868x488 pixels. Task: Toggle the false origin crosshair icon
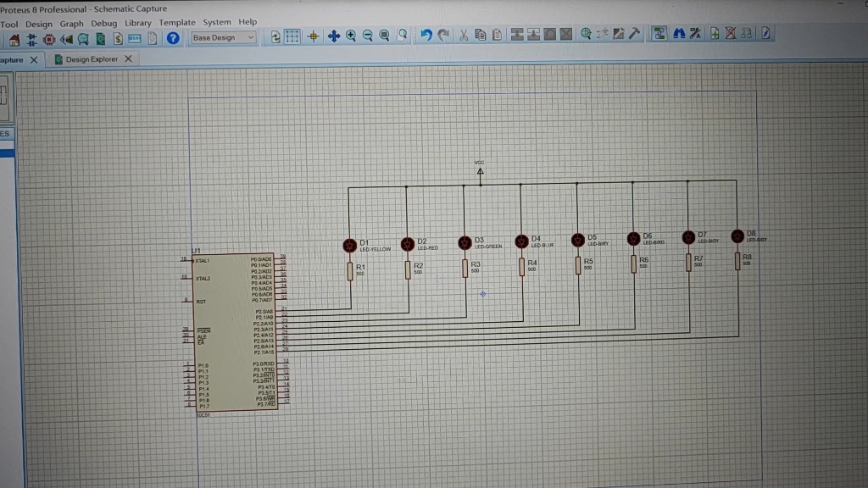tap(314, 37)
